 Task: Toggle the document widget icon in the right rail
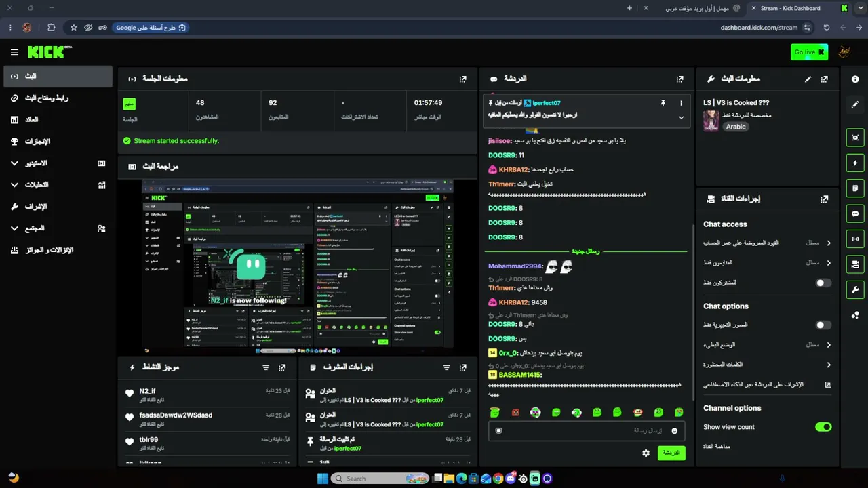[x=855, y=188]
